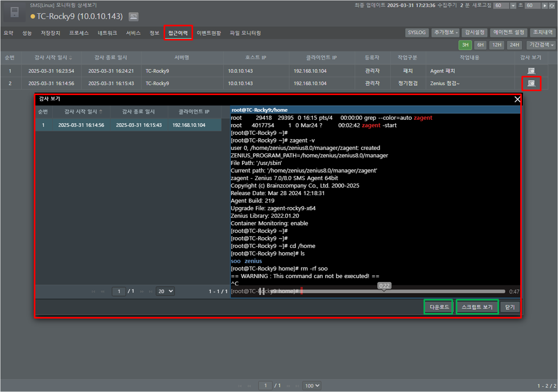558x392 pixels.
Task: Open the terminal console icon beside TC-Rocky9
Action: [x=134, y=16]
